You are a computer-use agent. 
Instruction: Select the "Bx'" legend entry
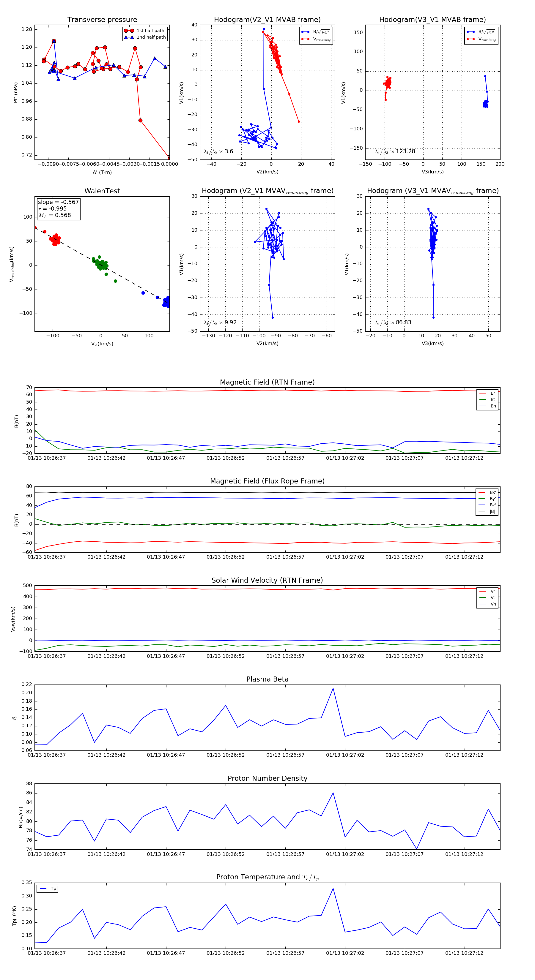pyautogui.click(x=487, y=492)
